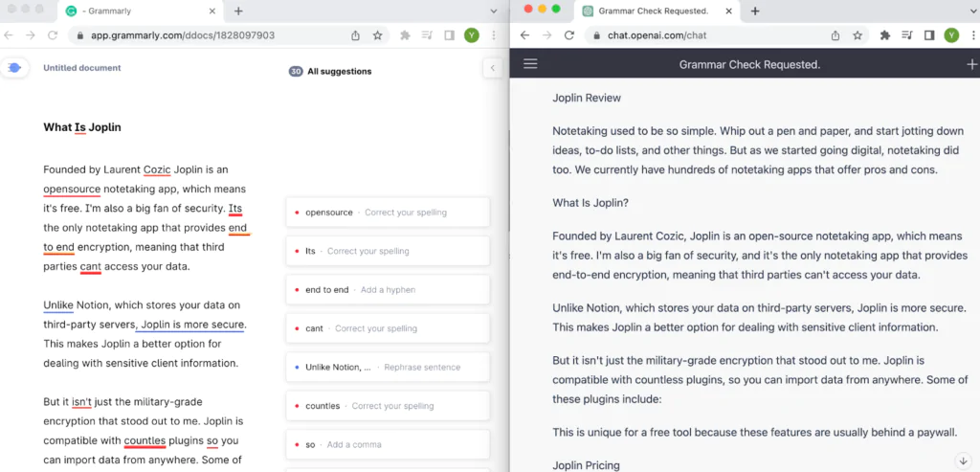
Task: Expand tab search dropdown in Grammarly window
Action: [494, 11]
